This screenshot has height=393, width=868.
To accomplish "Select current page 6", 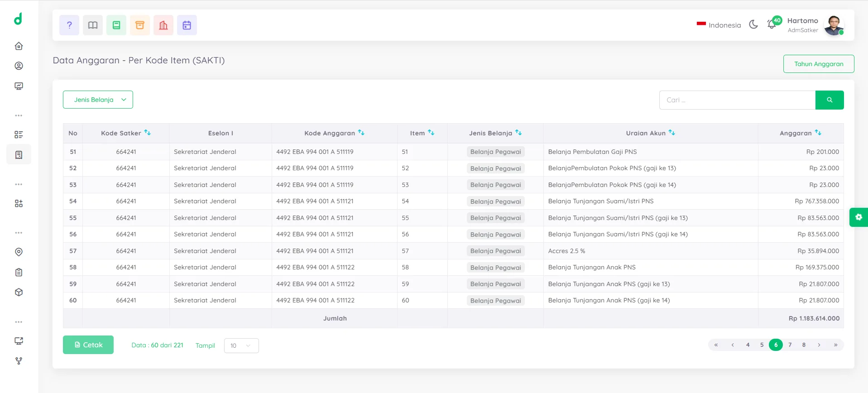I will [776, 345].
